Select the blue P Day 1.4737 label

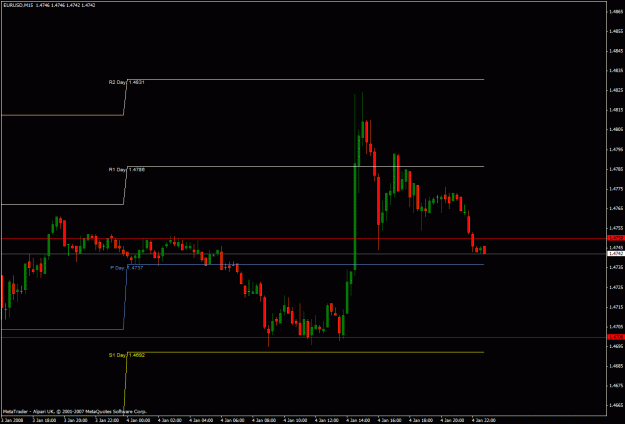[126, 268]
